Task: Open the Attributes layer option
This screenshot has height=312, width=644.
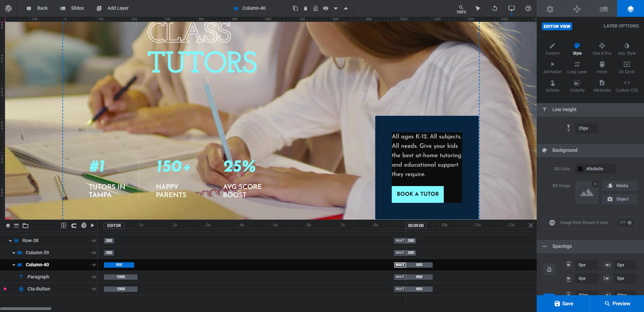Action: 602,86
